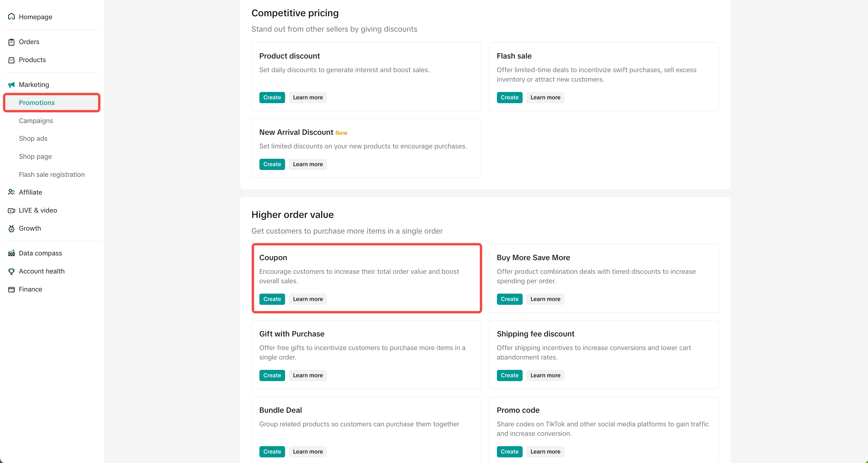Screen dimensions: 868x463
Task: Open Promotions in the Marketing submenu
Action: click(x=37, y=103)
